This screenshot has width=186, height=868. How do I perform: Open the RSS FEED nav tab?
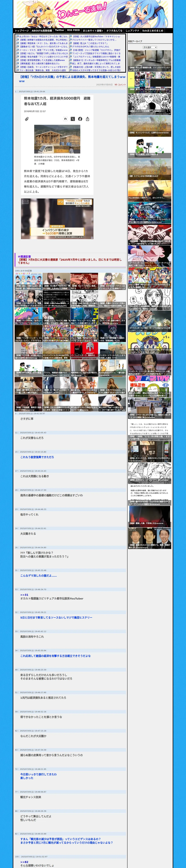[x=74, y=31]
